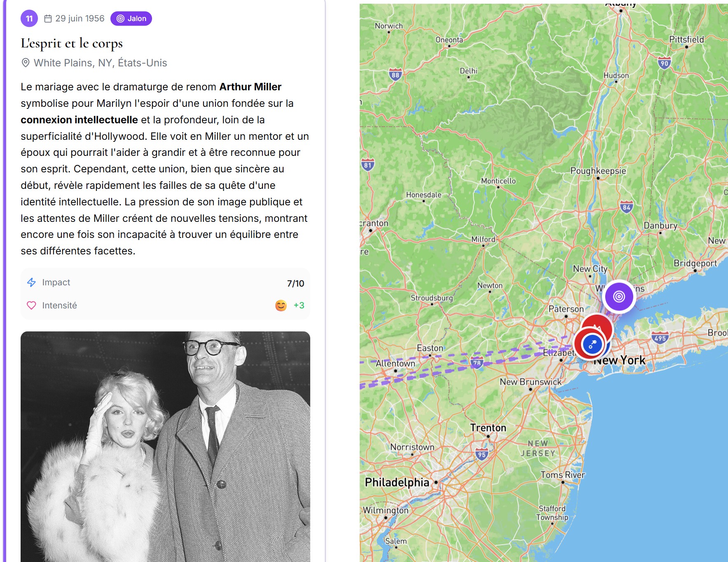Click the Impact label

[56, 282]
